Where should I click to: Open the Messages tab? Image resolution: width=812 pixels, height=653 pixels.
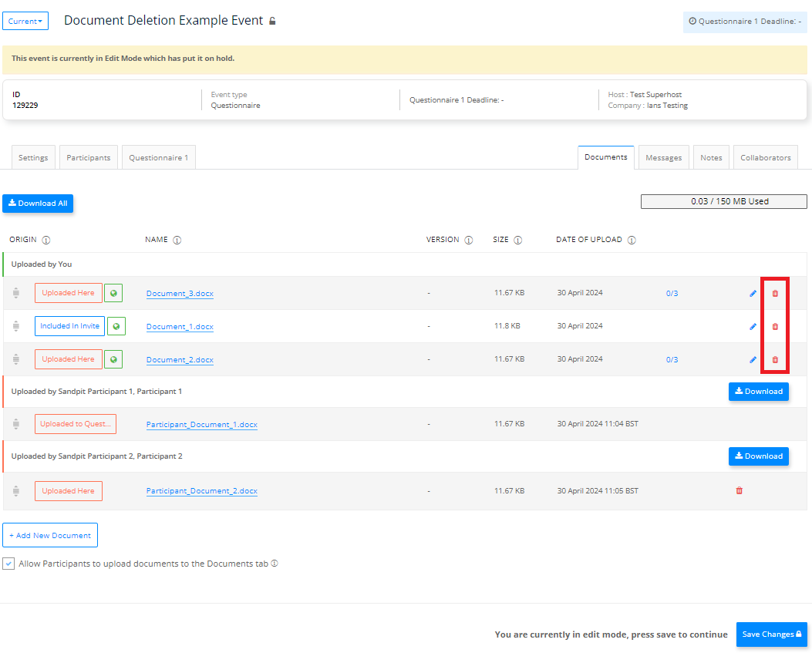coord(664,157)
